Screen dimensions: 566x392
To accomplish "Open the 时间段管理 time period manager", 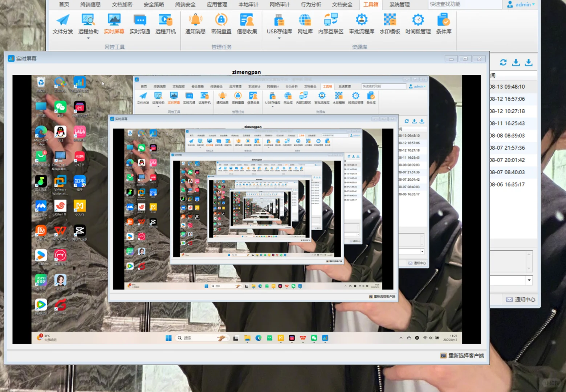I will pos(418,24).
